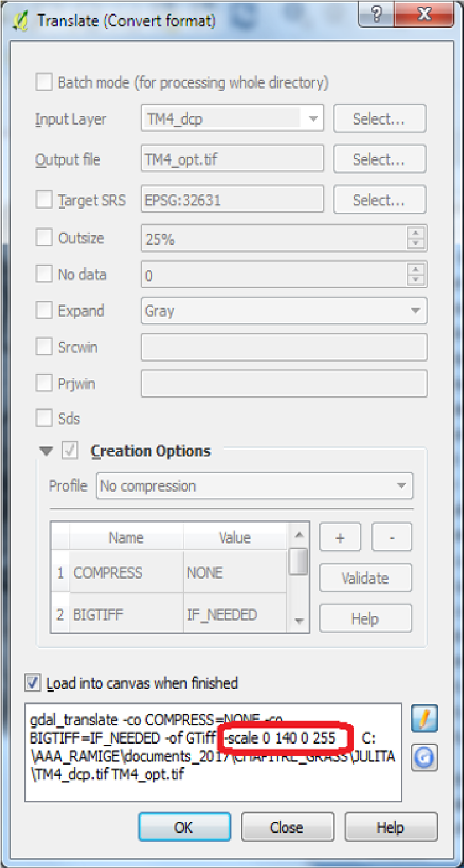Click the Name column header
464x868 pixels.
click(x=126, y=537)
